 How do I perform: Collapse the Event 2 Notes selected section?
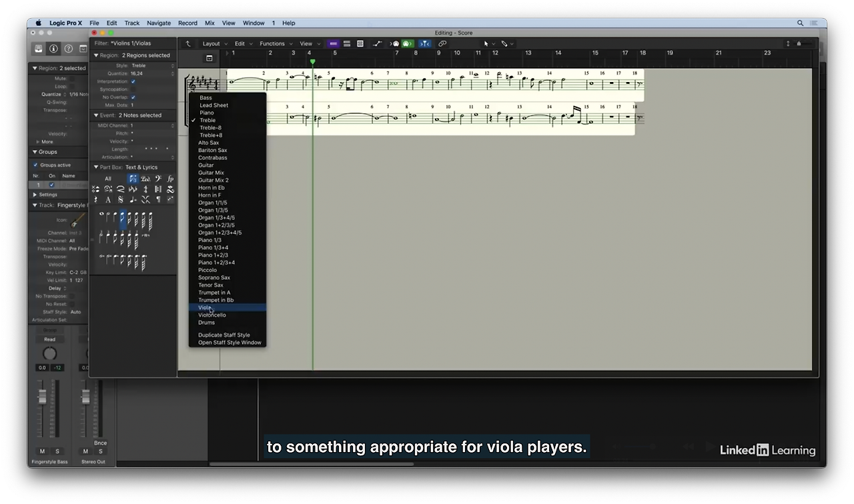pyautogui.click(x=95, y=115)
